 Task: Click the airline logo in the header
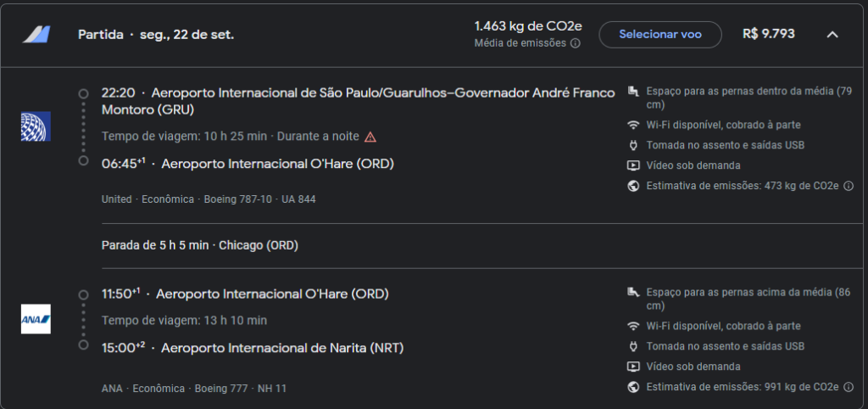tap(36, 35)
